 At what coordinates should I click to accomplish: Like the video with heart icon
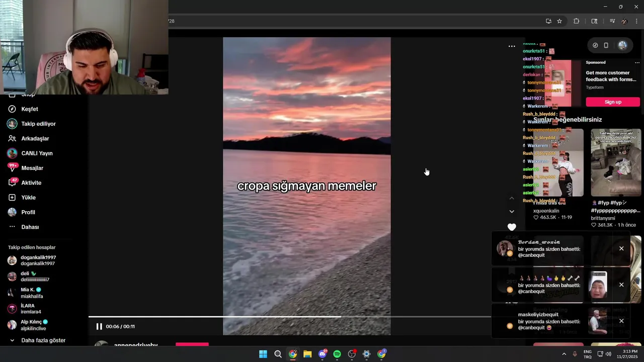[x=512, y=227]
